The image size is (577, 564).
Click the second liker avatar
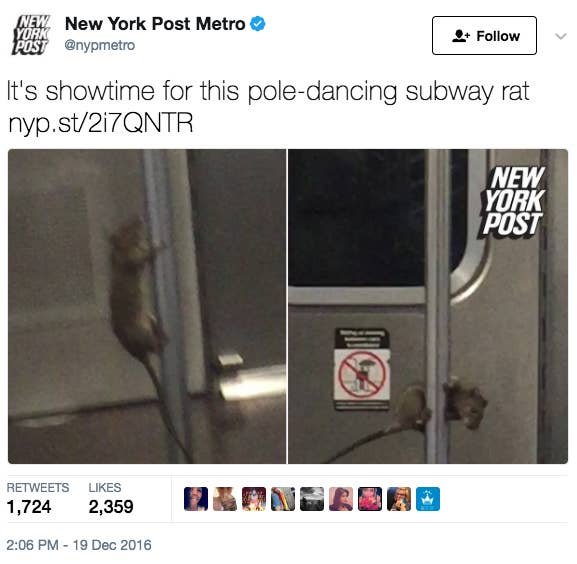point(225,499)
